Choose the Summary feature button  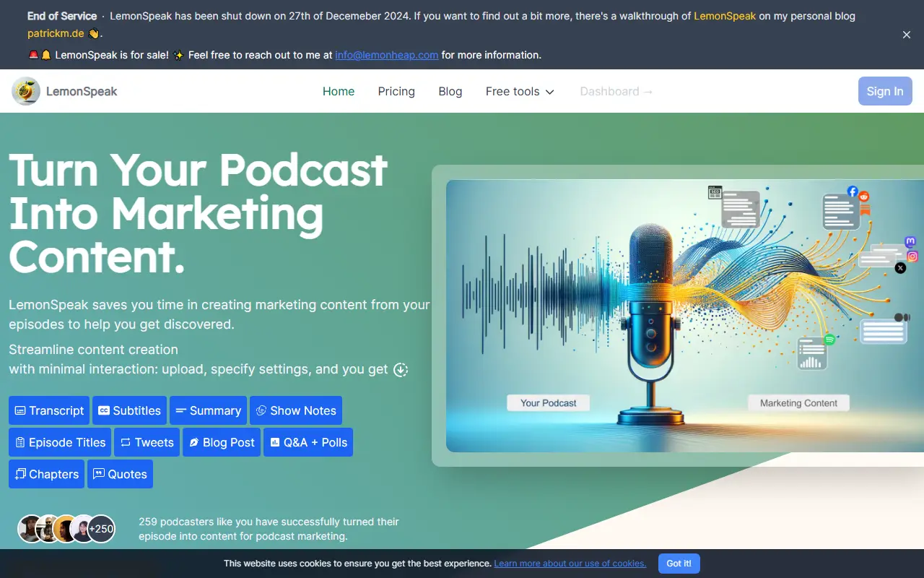(208, 410)
